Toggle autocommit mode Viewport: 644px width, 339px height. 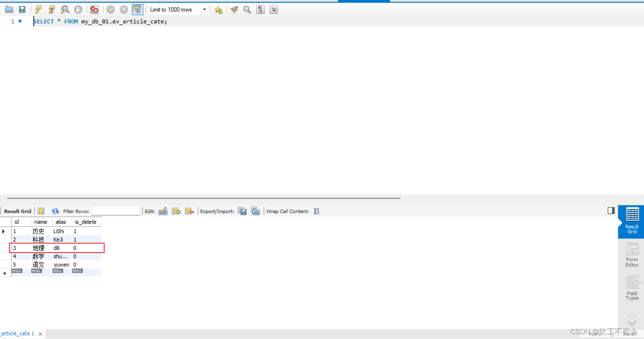tap(137, 9)
